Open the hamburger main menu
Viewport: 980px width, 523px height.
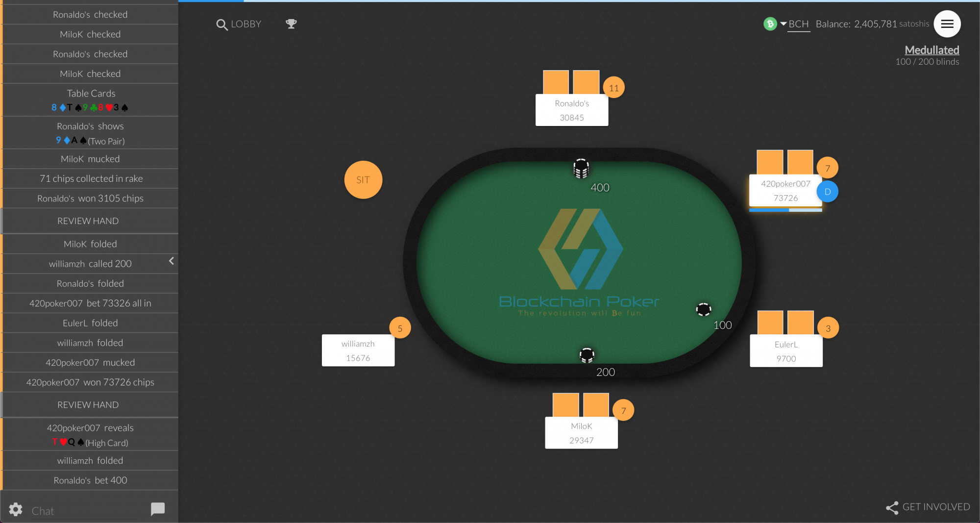point(947,24)
